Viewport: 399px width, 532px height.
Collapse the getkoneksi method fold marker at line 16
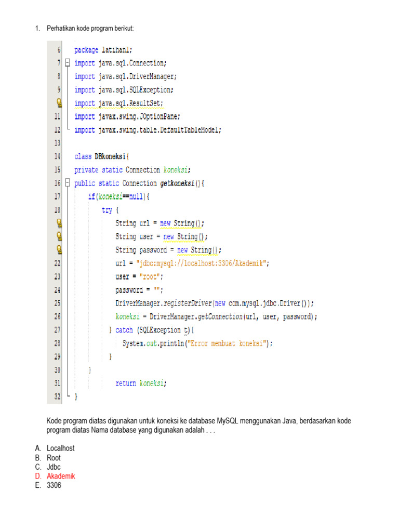click(x=68, y=183)
